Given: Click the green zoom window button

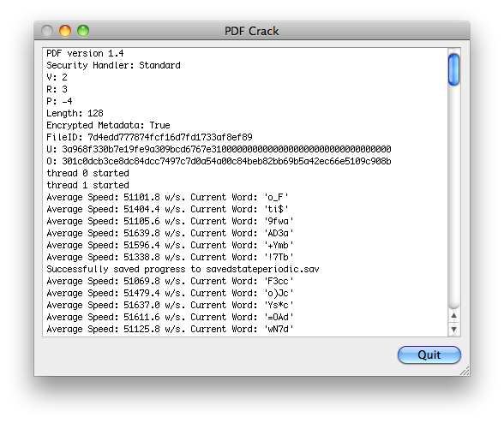Looking at the screenshot, I should [83, 31].
